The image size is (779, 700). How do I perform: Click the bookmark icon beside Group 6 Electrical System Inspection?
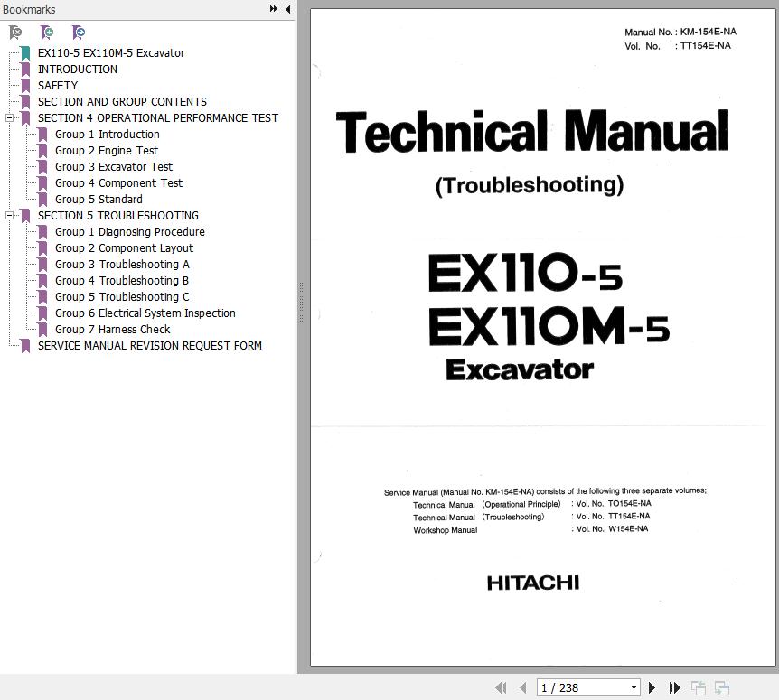point(42,313)
